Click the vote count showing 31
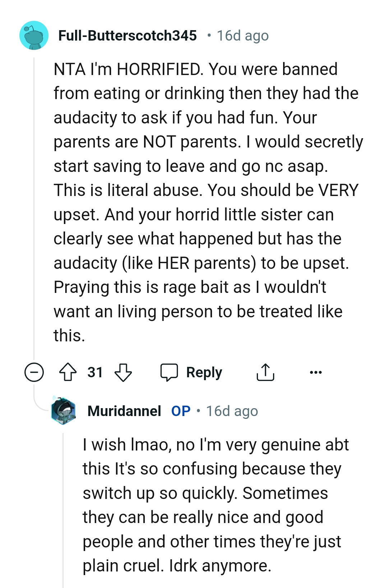Viewport: 388px width, 588px height. (x=94, y=372)
